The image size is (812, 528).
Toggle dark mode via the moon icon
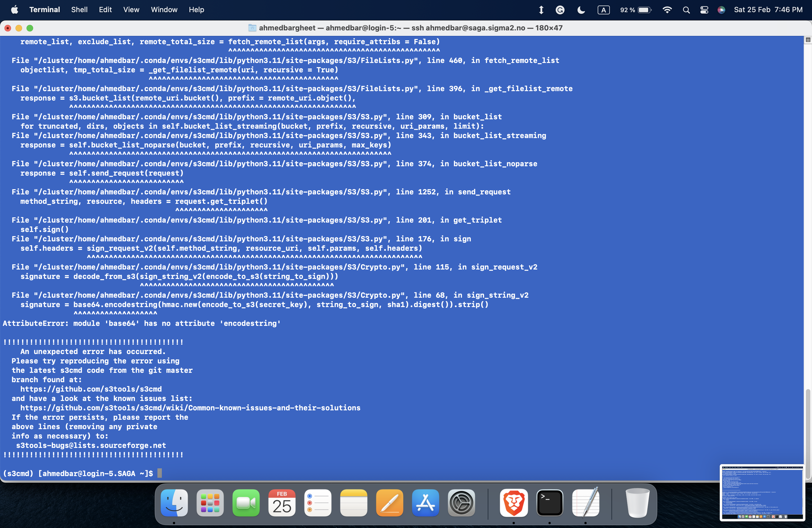tap(581, 10)
